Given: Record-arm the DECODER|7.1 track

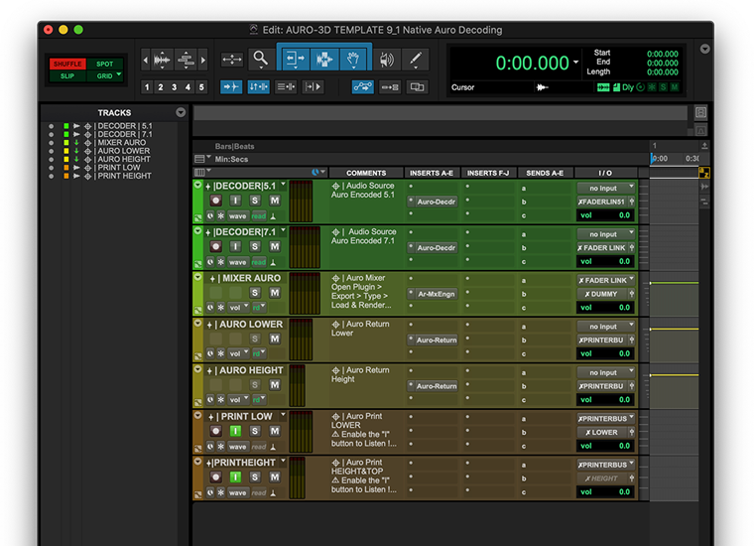Looking at the screenshot, I should [x=216, y=246].
